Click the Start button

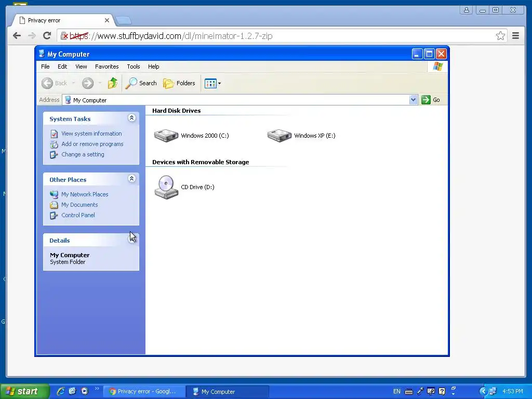tap(24, 392)
